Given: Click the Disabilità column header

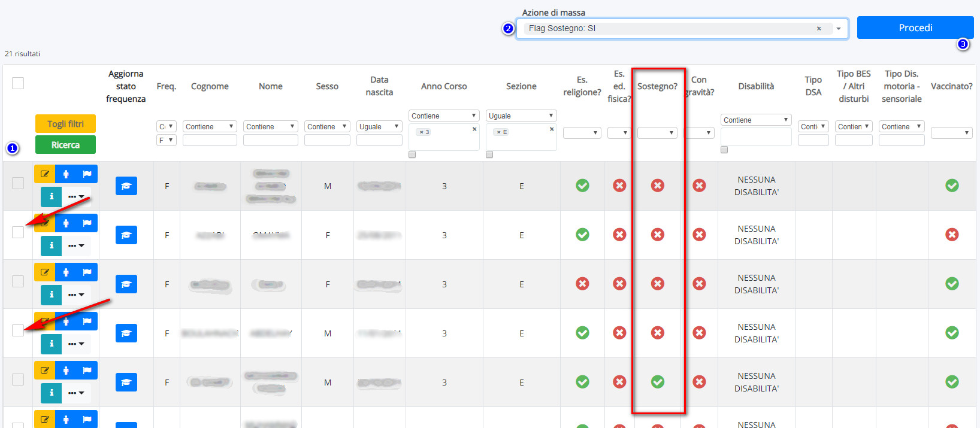Looking at the screenshot, I should pos(756,86).
